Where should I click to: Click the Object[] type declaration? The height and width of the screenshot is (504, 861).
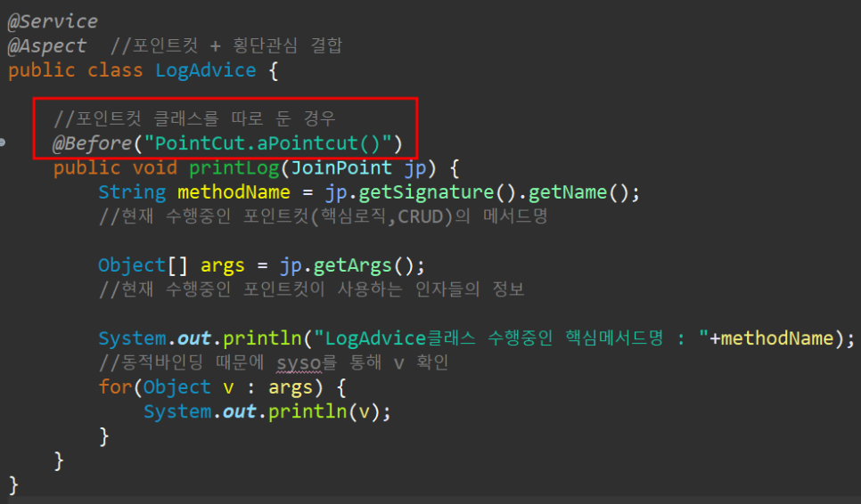click(x=143, y=265)
